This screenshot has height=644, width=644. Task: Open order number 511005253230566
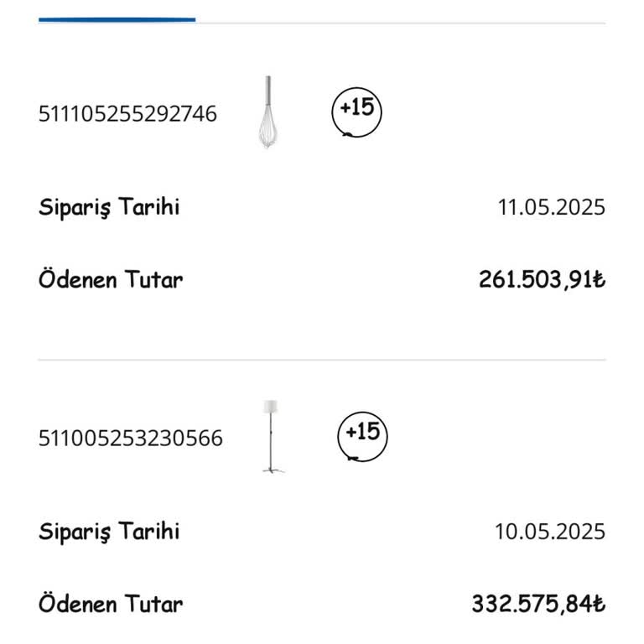131,438
